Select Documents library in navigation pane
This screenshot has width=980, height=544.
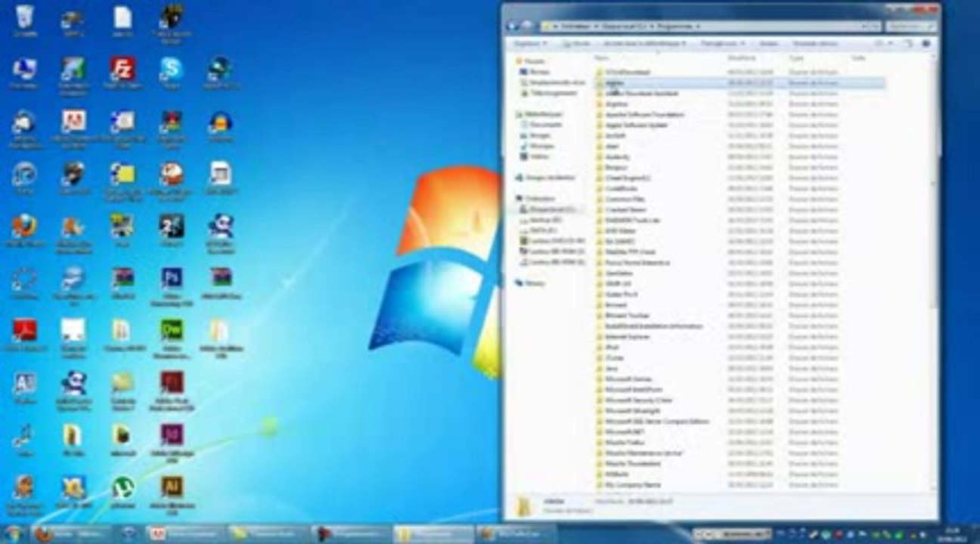point(540,124)
